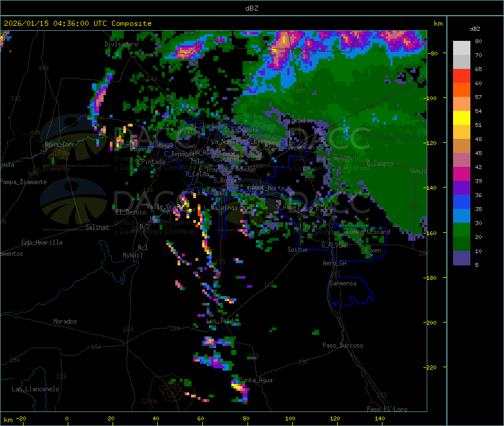
Task: Click the 'G_Campos' map label
Action: click(x=380, y=163)
